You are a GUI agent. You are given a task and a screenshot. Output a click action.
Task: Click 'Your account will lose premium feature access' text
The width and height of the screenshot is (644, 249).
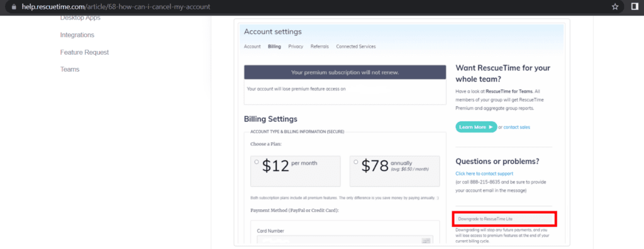point(296,89)
